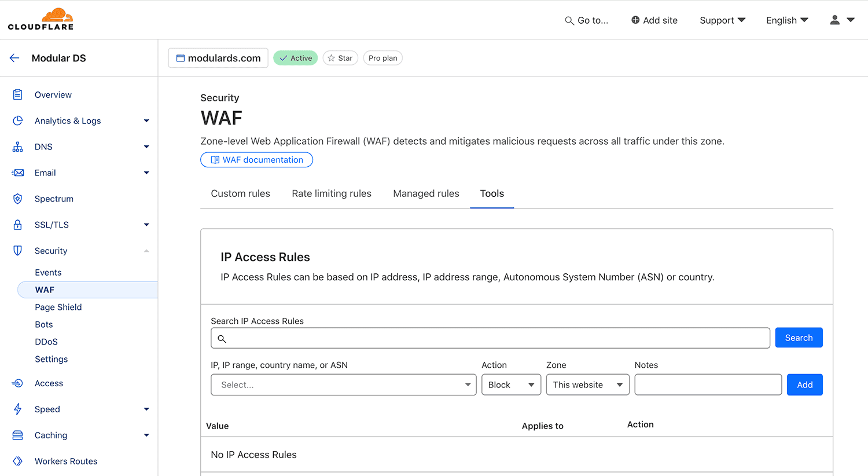Click the magnifier icon next to Go to...
This screenshot has height=476, width=868.
[x=569, y=21]
